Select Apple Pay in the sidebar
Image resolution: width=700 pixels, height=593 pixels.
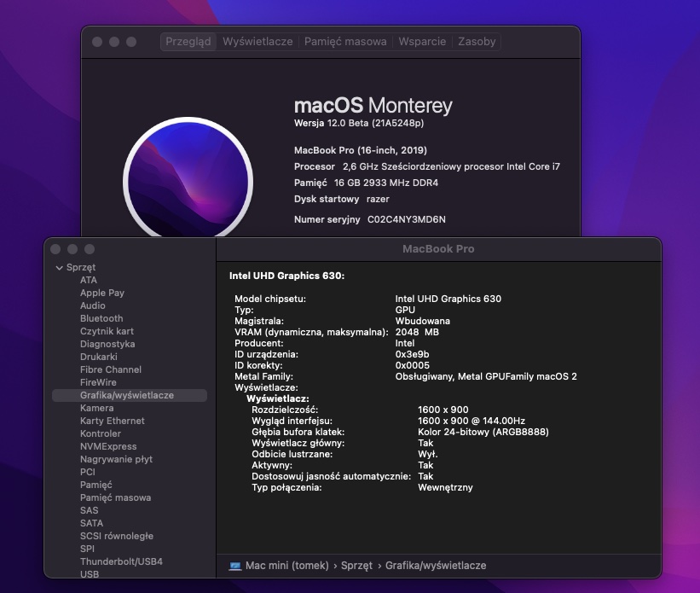point(102,294)
